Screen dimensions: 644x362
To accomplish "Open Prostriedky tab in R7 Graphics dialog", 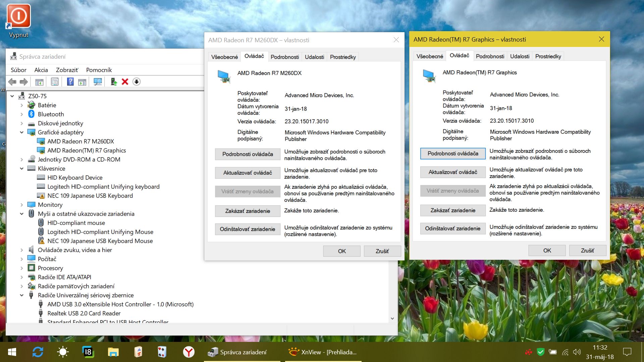I will coord(548,56).
